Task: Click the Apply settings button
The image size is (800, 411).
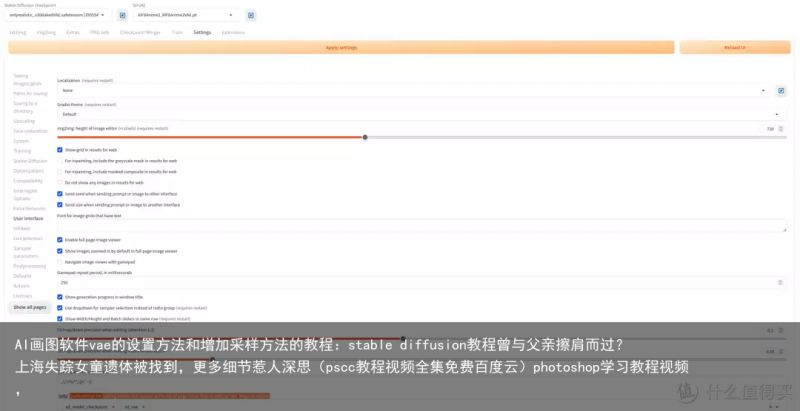Action: (341, 47)
